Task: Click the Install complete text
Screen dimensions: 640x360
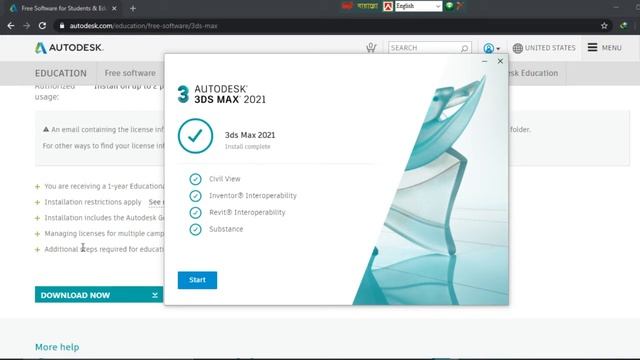Action: pos(247,147)
